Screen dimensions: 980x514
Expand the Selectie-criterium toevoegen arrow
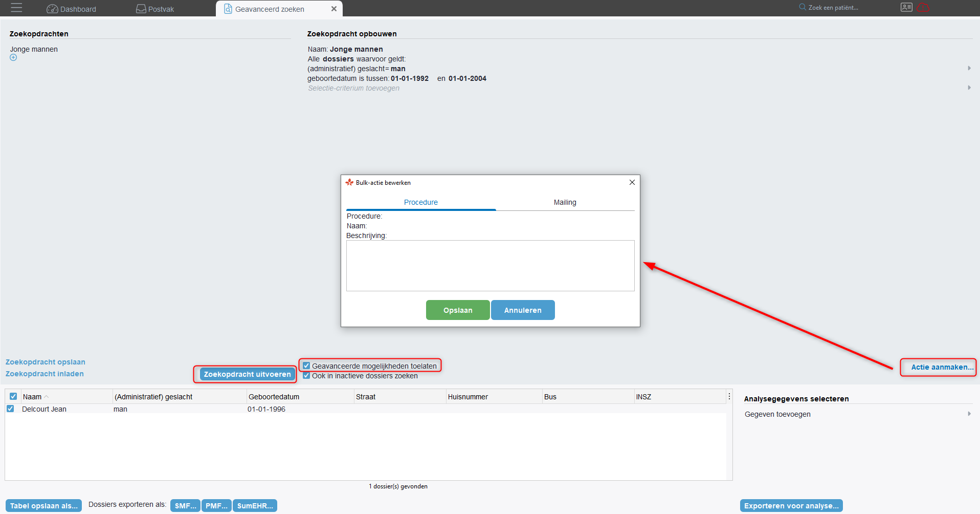tap(969, 88)
